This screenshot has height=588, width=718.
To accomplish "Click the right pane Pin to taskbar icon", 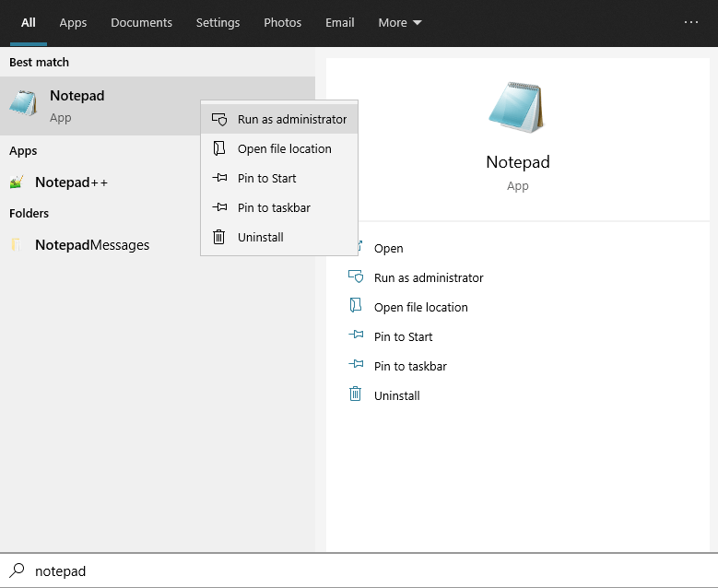I will pos(356,366).
